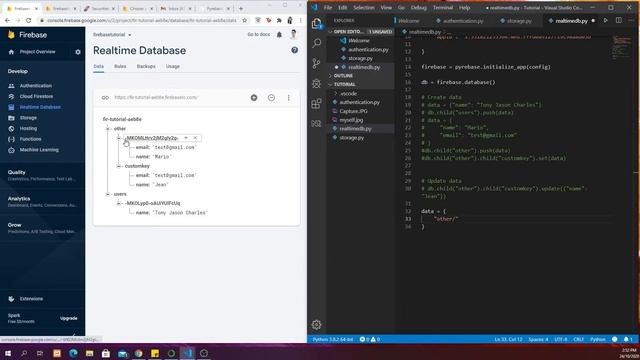Open the Terminal menu in VS Code
Image resolution: width=640 pixels, height=360 pixels.
click(x=442, y=7)
